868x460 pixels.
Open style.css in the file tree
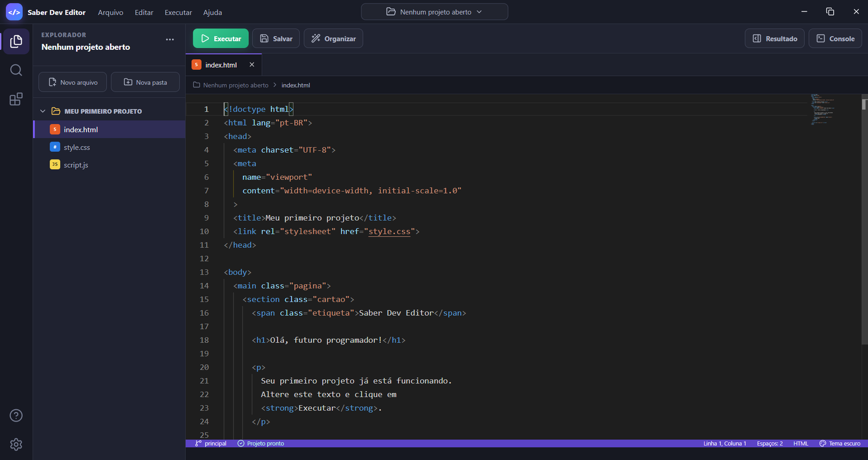point(110,147)
